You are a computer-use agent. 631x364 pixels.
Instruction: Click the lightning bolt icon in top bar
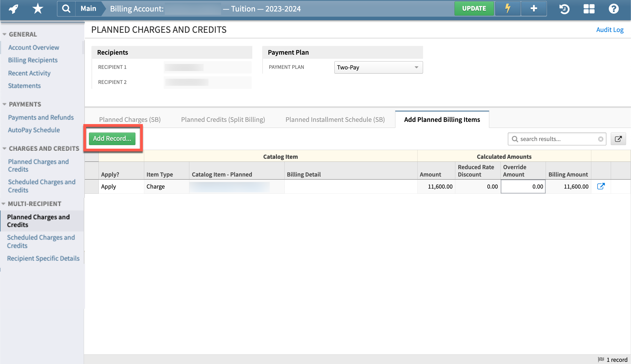(x=507, y=8)
